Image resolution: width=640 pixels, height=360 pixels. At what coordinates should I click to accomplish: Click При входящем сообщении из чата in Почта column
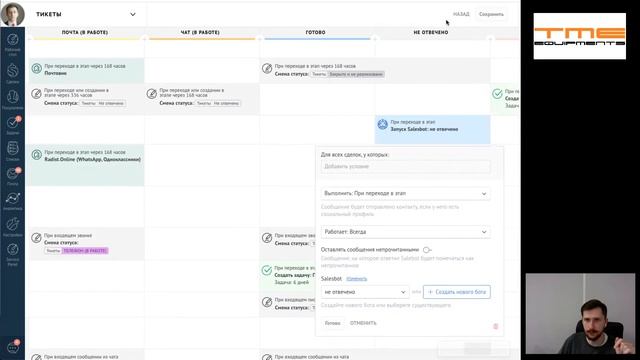[x=81, y=357]
